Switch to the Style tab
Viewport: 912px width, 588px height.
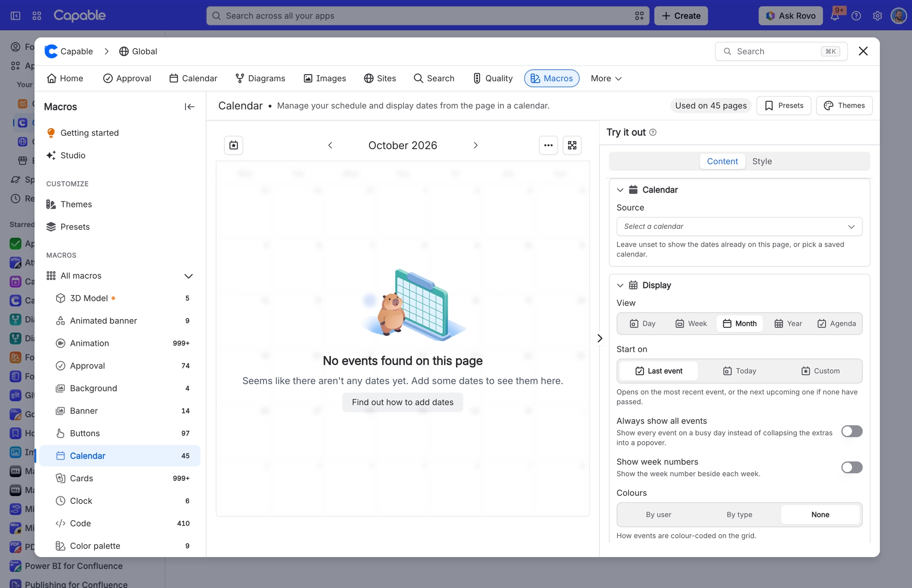pos(762,161)
